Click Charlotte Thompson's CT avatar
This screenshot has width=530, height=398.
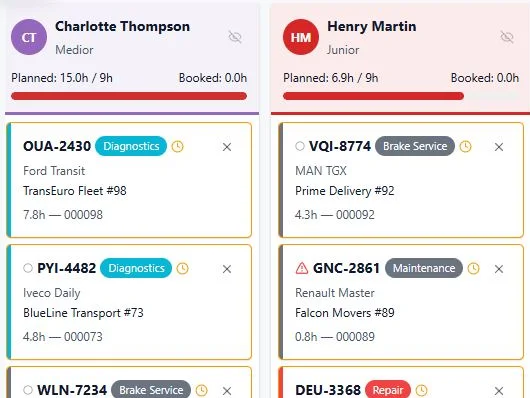pyautogui.click(x=29, y=37)
